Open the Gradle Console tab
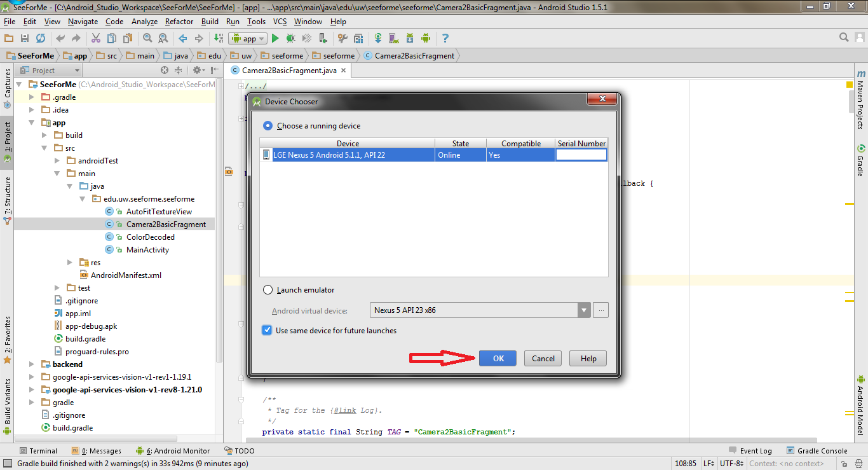 click(817, 451)
